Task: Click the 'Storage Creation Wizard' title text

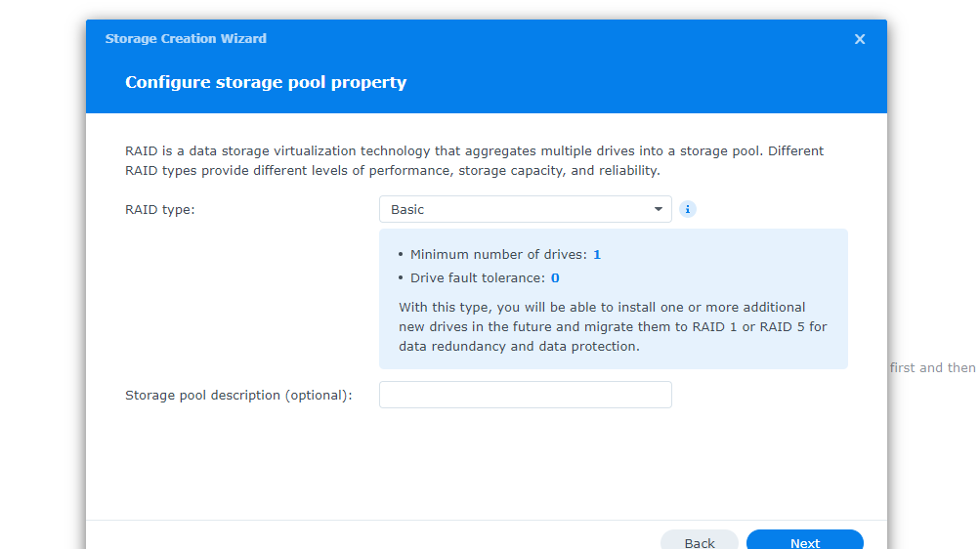Action: pyautogui.click(x=186, y=39)
